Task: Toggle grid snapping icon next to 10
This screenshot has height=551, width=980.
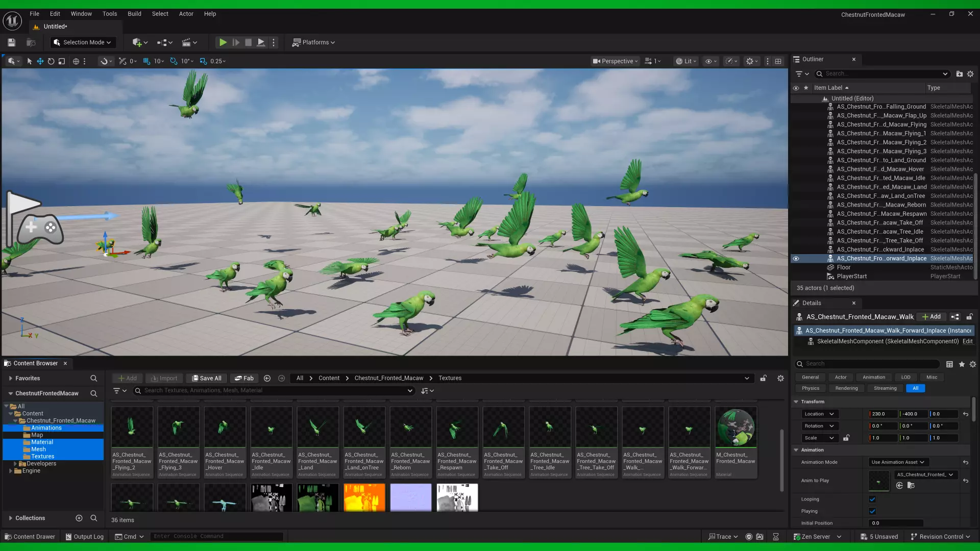Action: pyautogui.click(x=146, y=61)
